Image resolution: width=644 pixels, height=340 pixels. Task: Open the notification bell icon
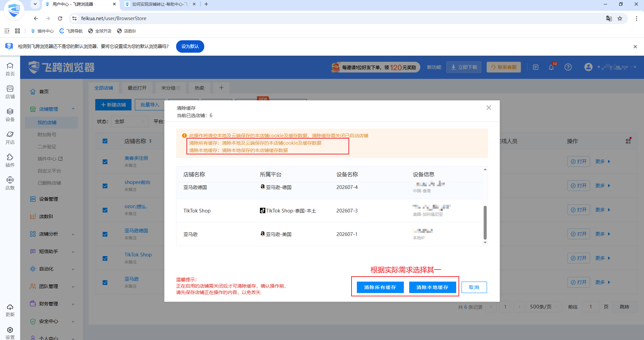pyautogui.click(x=551, y=67)
